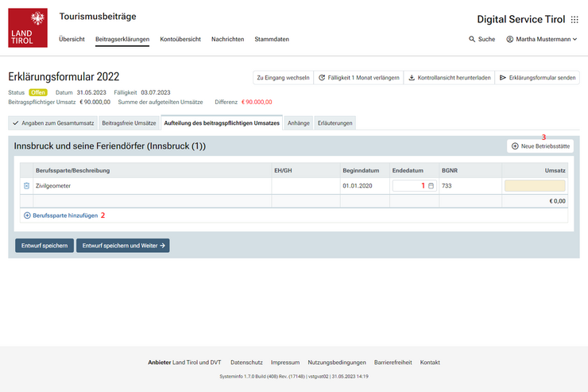Click the Martha Mustermann user avatar icon
Screen dimensions: 588x392
[x=509, y=39]
